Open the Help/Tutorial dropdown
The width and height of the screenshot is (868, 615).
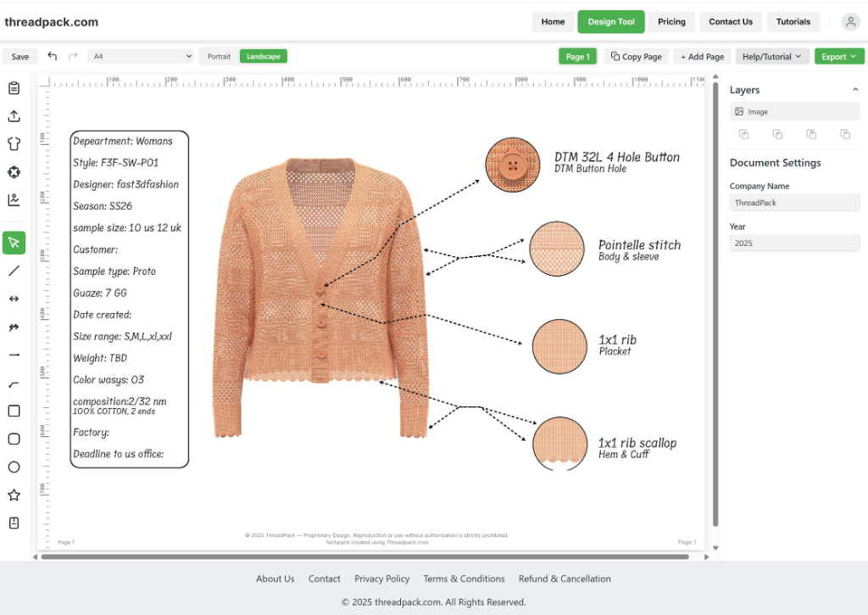(771, 56)
